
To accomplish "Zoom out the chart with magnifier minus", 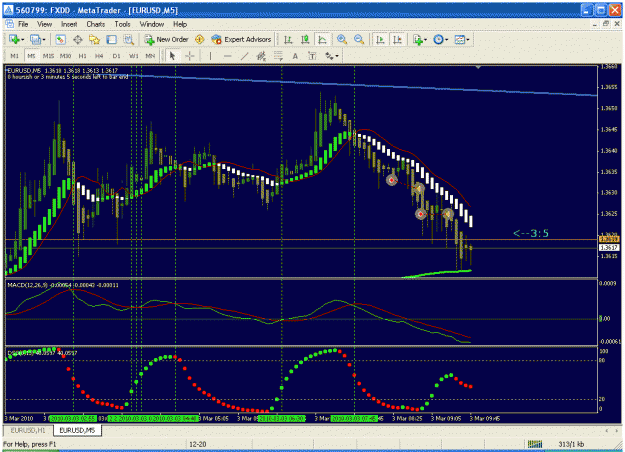I will (x=359, y=39).
